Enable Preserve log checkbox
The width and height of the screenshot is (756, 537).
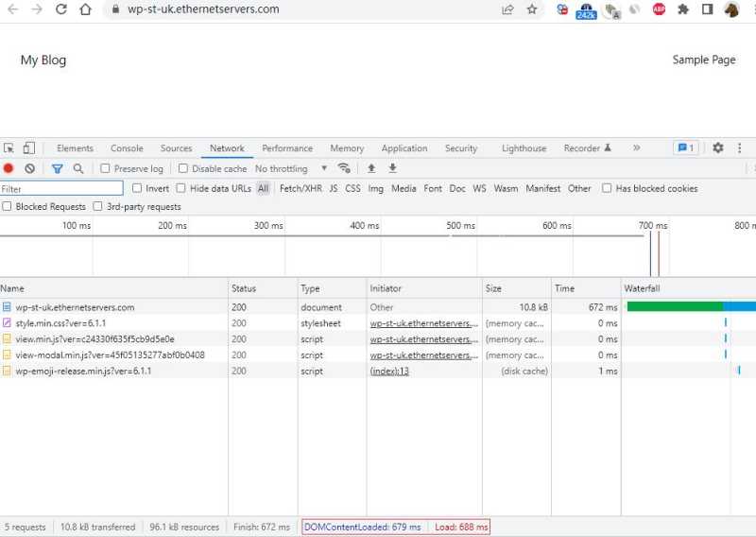(x=105, y=168)
